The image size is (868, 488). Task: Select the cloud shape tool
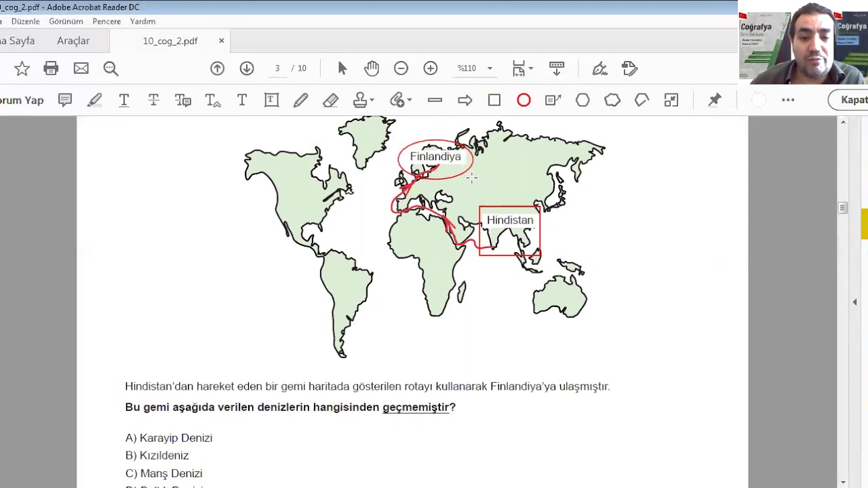pos(612,100)
